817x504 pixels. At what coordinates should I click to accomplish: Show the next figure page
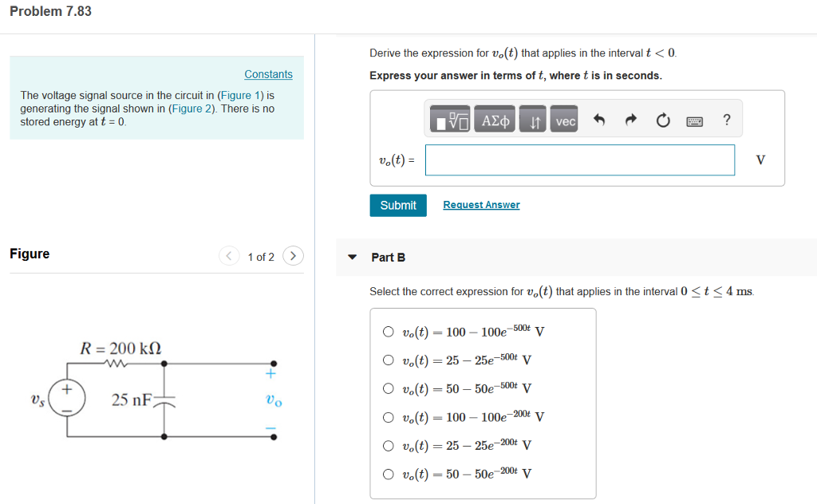click(x=293, y=257)
